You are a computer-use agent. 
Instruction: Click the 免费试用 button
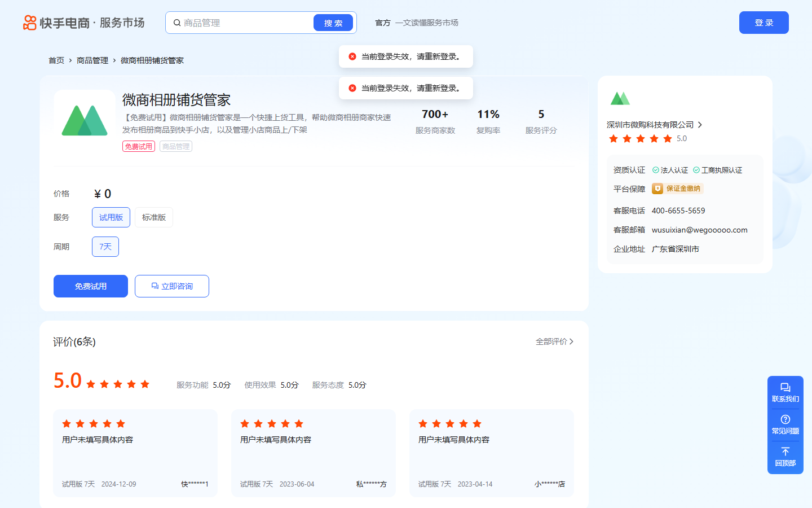(x=91, y=286)
